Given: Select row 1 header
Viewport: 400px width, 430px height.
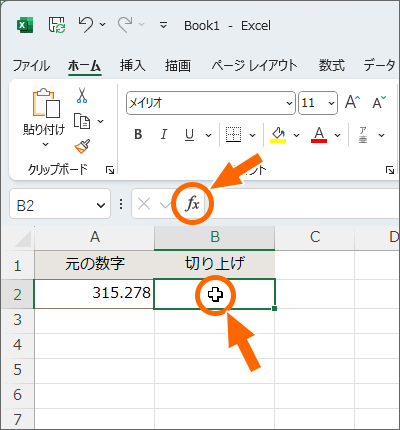Looking at the screenshot, I should 18,265.
